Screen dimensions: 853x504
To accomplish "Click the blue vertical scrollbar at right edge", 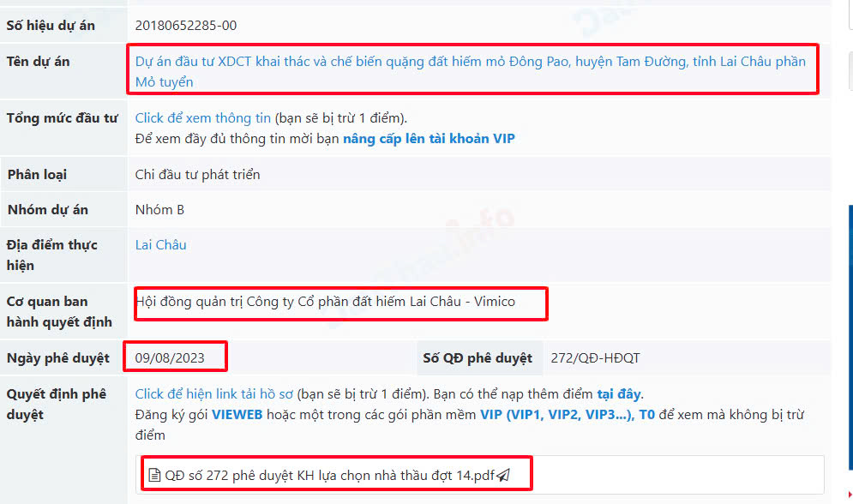I will pos(850,337).
